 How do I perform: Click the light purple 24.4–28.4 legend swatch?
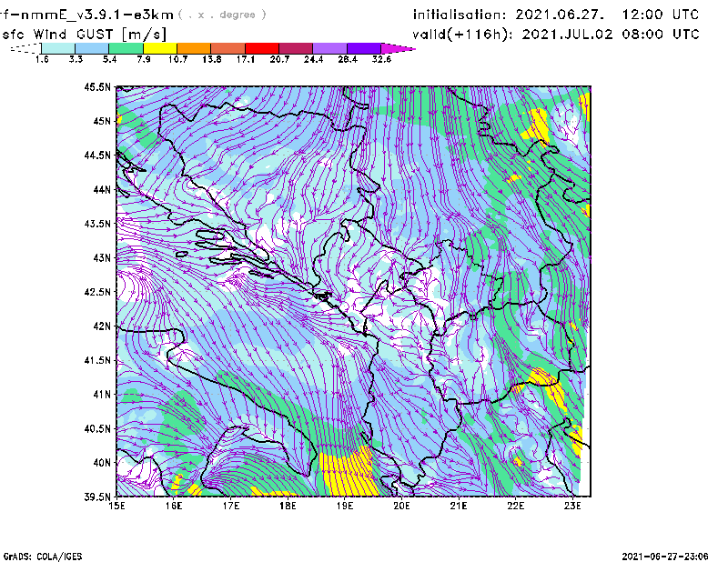(x=330, y=48)
